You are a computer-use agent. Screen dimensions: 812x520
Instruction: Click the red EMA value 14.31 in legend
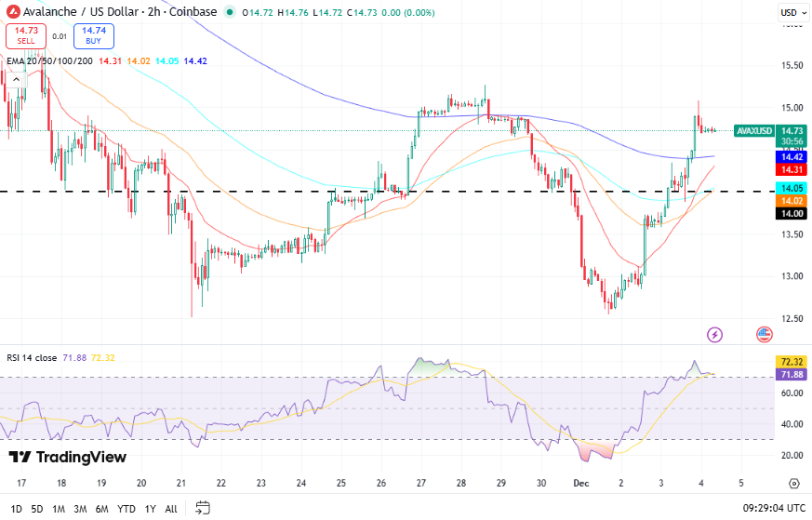tap(111, 61)
